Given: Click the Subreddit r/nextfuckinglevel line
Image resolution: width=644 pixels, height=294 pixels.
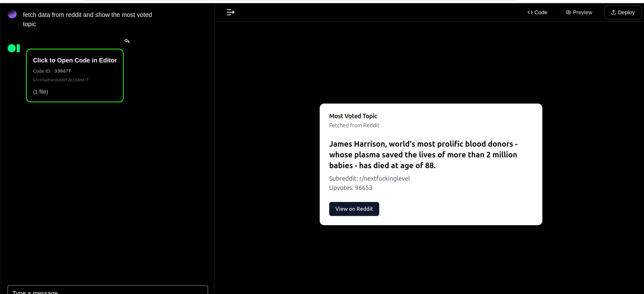Looking at the screenshot, I should [x=369, y=178].
